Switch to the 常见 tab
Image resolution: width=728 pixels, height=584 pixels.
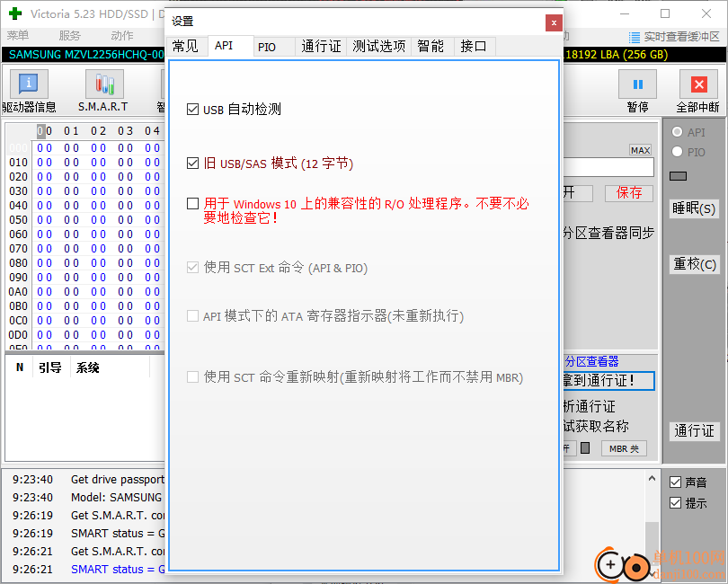(x=186, y=47)
